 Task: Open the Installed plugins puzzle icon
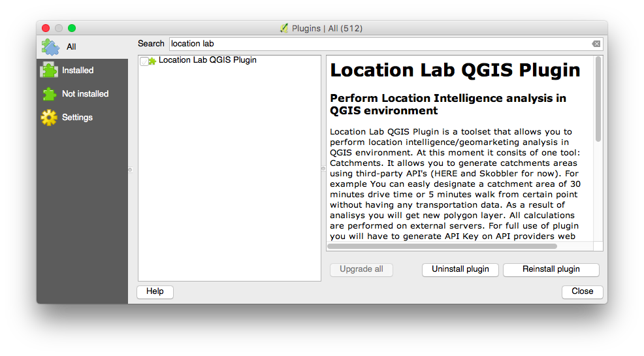click(x=49, y=70)
